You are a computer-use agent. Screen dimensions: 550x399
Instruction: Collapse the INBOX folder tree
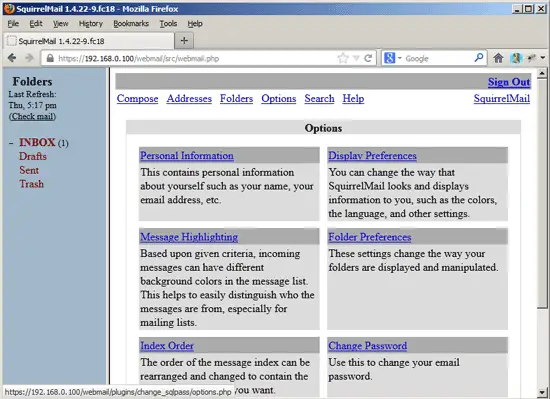(11, 143)
